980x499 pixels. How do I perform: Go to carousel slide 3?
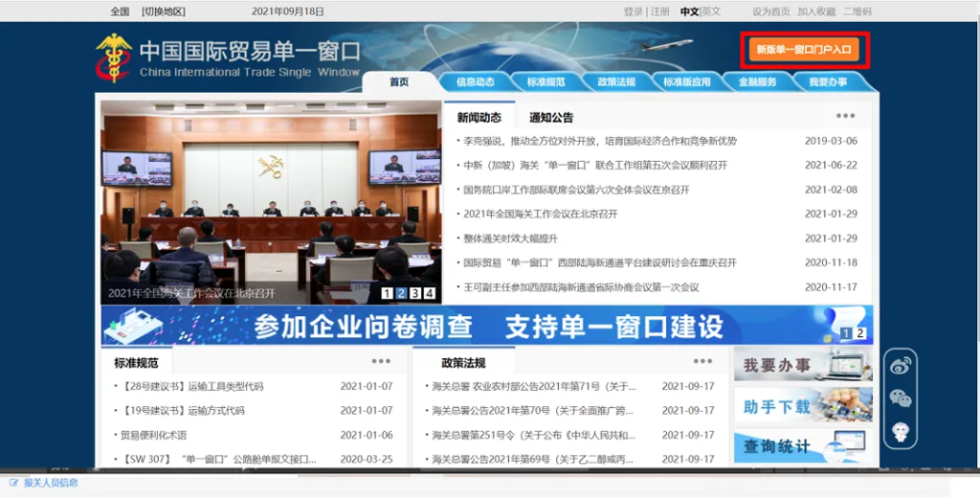pyautogui.click(x=415, y=293)
